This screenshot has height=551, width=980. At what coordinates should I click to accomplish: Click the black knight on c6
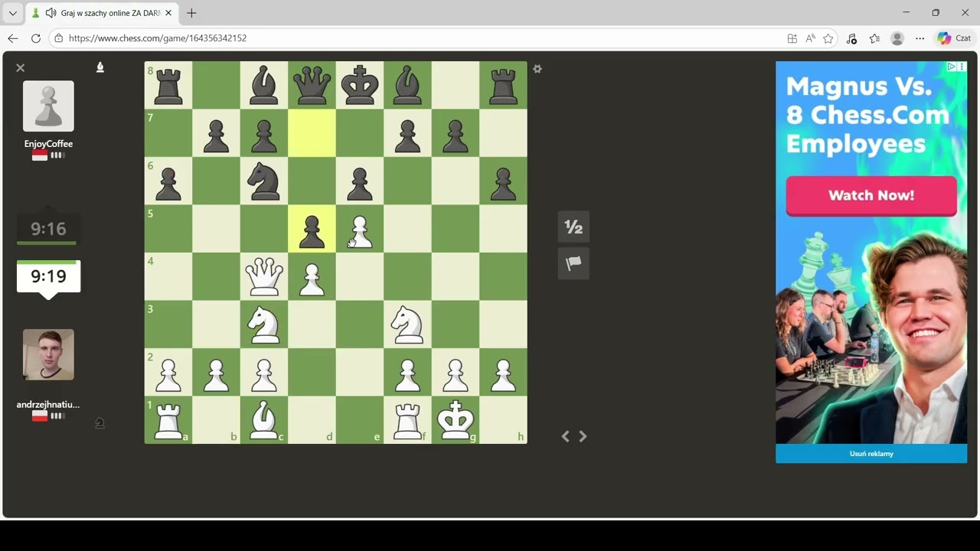coord(264,181)
